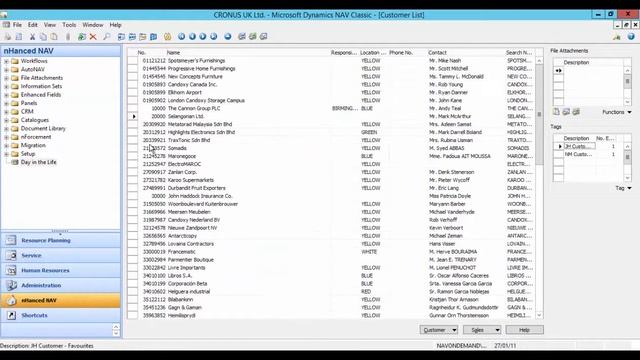Expand the Document Library folder node

tap(6, 129)
